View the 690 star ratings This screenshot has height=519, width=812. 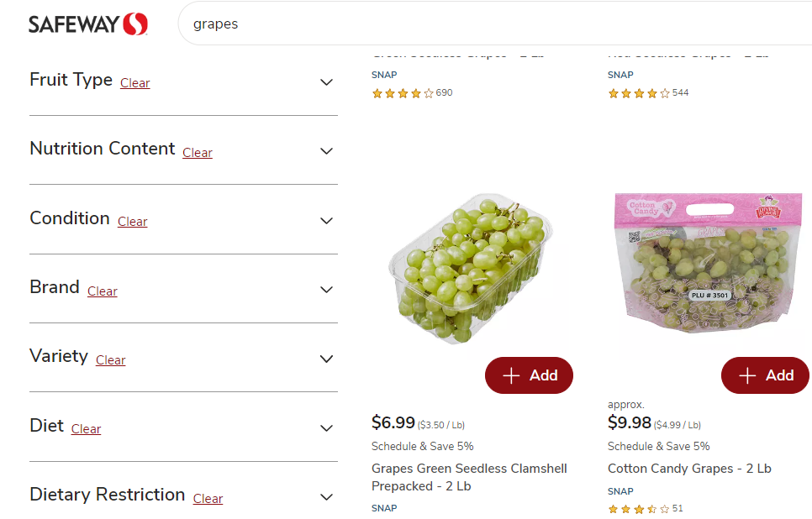[x=412, y=93]
